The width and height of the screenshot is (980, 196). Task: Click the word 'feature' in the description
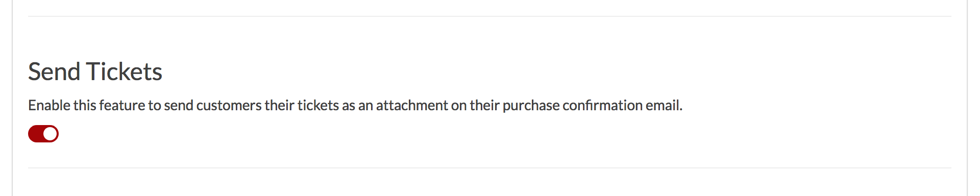pos(122,105)
